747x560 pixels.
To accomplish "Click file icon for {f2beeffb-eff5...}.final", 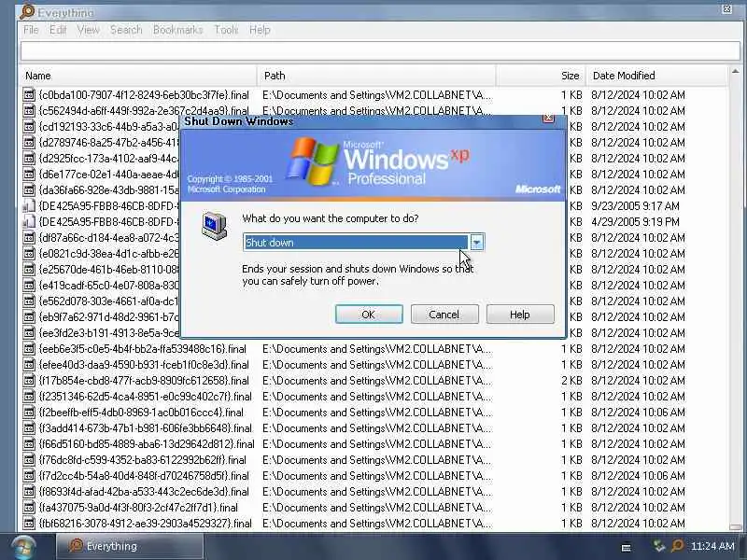I will tap(29, 413).
